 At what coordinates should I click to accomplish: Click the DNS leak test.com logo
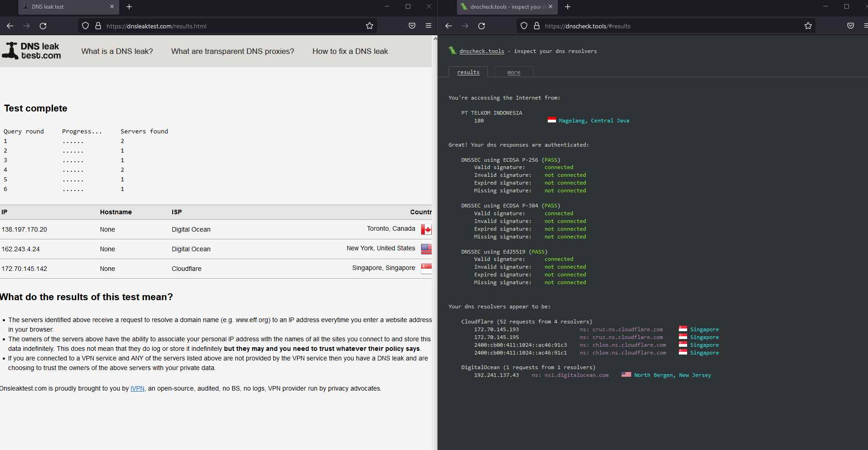coord(32,51)
